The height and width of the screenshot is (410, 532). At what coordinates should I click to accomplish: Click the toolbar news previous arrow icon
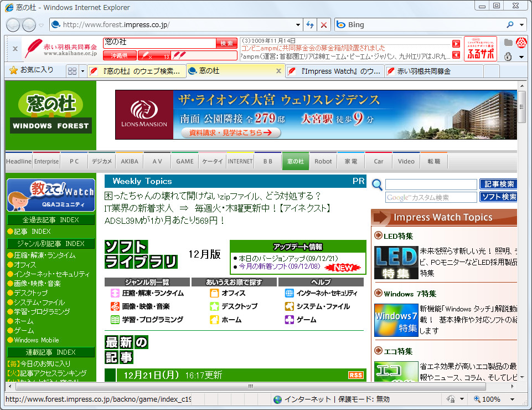(456, 55)
